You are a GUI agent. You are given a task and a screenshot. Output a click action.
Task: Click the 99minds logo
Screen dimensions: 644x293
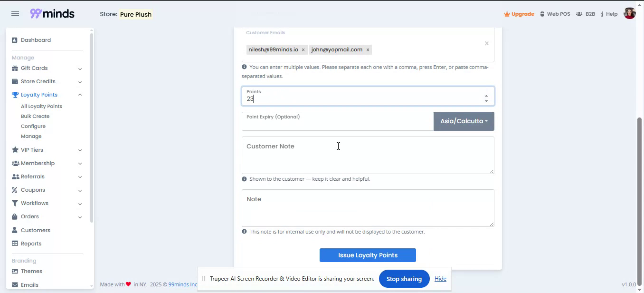(52, 14)
